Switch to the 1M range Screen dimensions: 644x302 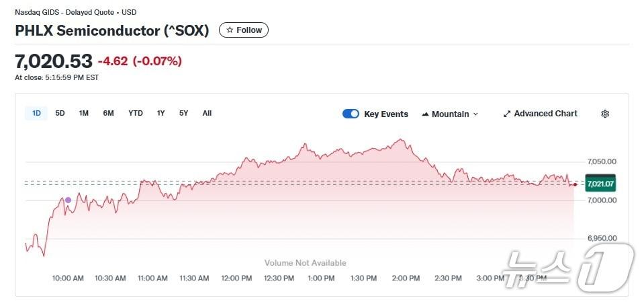click(84, 113)
